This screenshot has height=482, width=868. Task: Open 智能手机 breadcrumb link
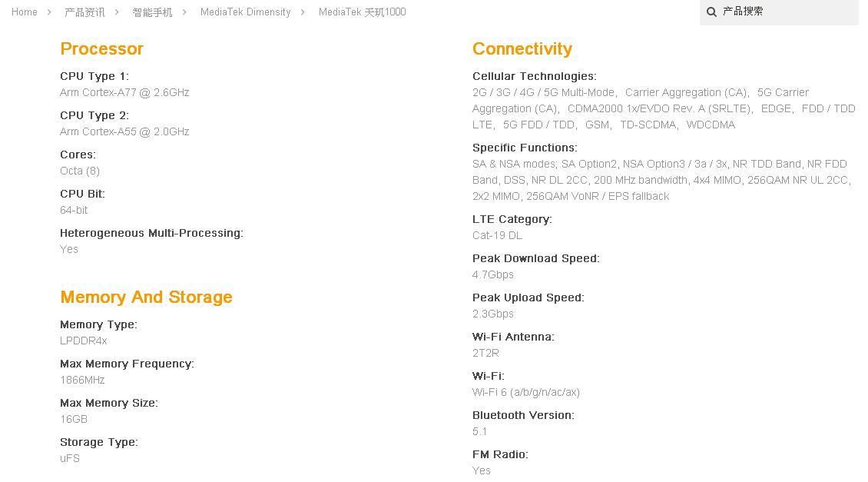152,12
